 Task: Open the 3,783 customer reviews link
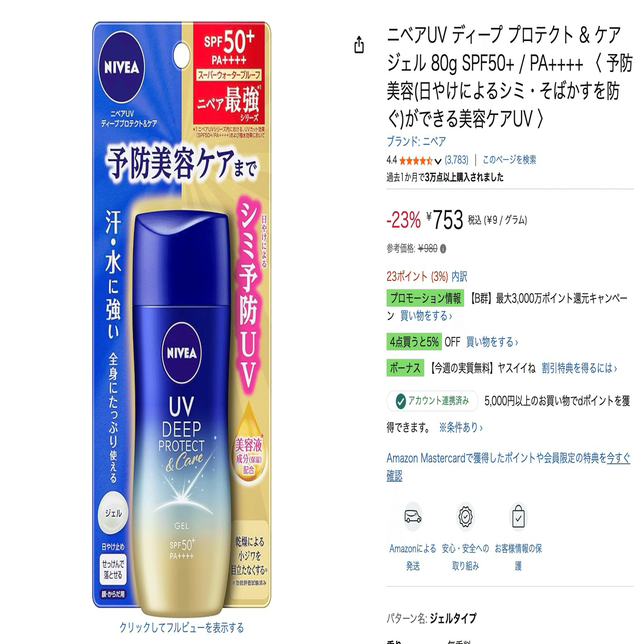456,160
